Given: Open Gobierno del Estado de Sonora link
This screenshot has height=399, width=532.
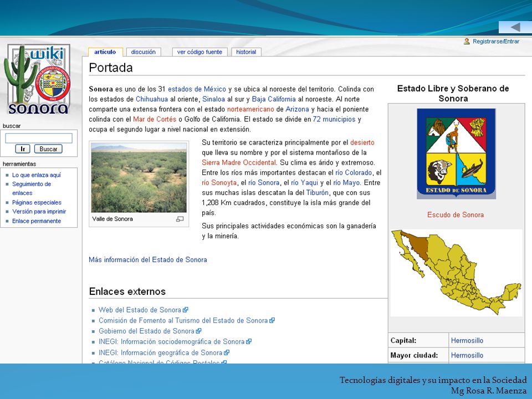Looking at the screenshot, I should click(x=146, y=331).
